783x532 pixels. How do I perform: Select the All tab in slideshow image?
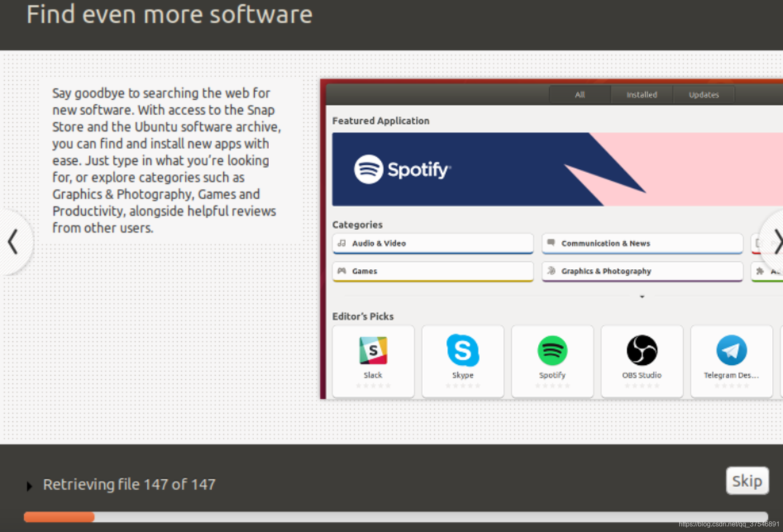point(580,95)
